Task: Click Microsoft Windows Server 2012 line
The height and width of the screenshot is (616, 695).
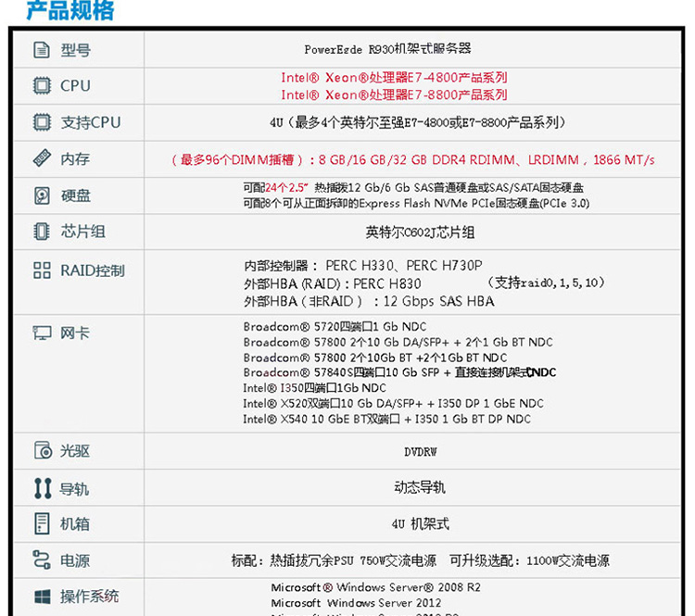Action: [356, 603]
